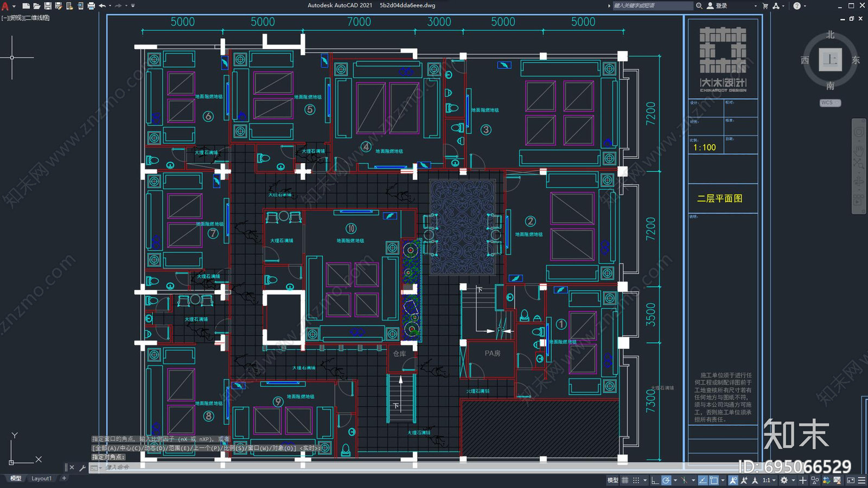Image resolution: width=868 pixels, height=488 pixels.
Task: Toggle drawing grid display in status bar
Action: click(x=625, y=480)
